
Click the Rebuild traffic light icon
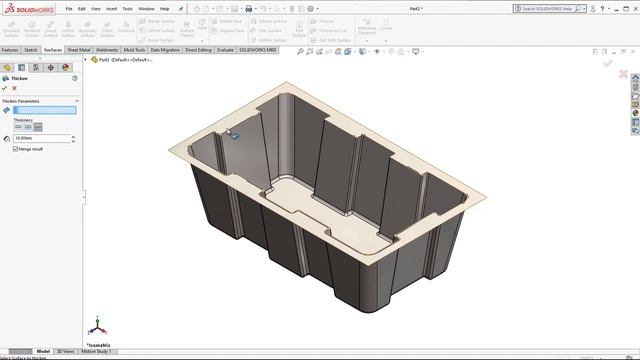(291, 9)
